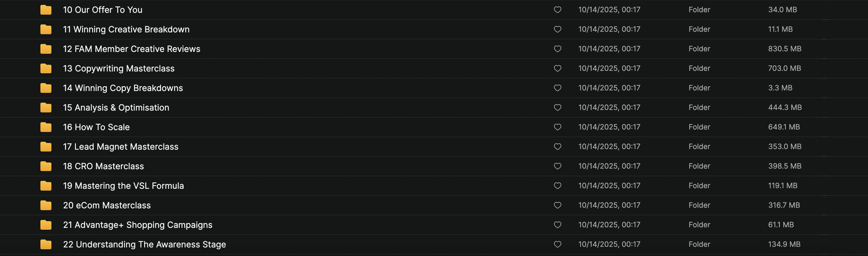Favorite 12 FAM Member Creative Reviews with heart
The image size is (868, 256).
click(x=557, y=49)
